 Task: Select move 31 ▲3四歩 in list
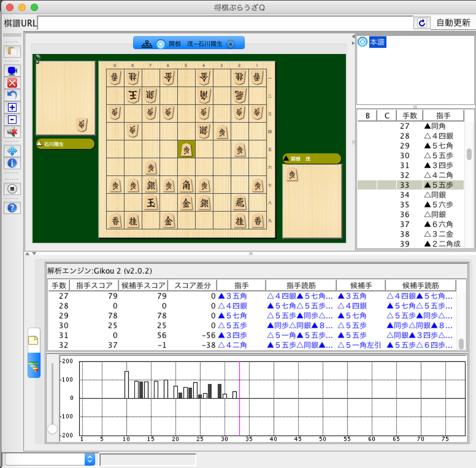(x=411, y=165)
